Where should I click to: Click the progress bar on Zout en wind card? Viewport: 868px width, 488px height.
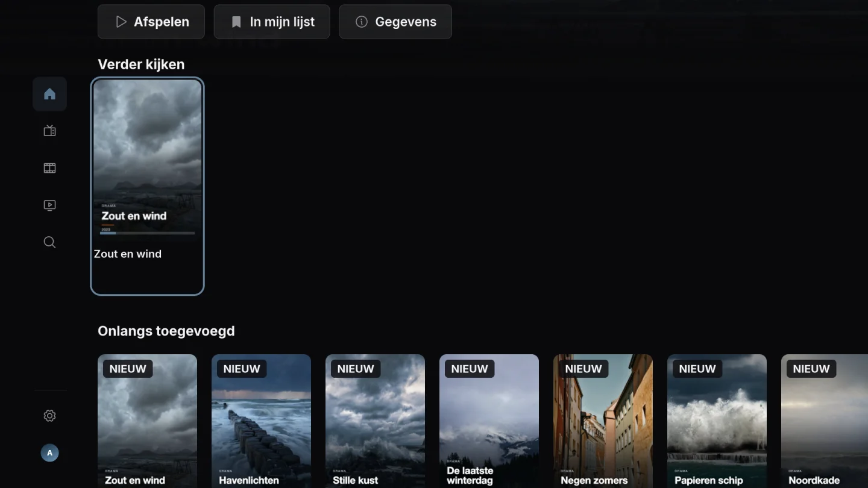[148, 233]
